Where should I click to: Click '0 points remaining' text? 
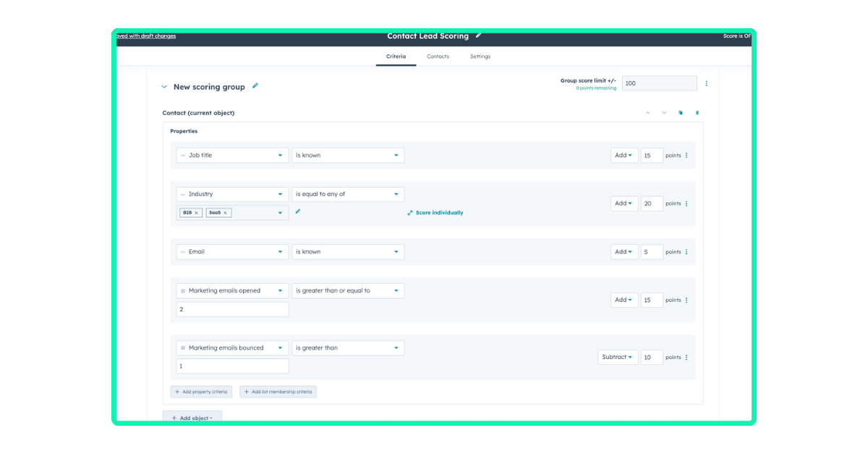click(596, 88)
